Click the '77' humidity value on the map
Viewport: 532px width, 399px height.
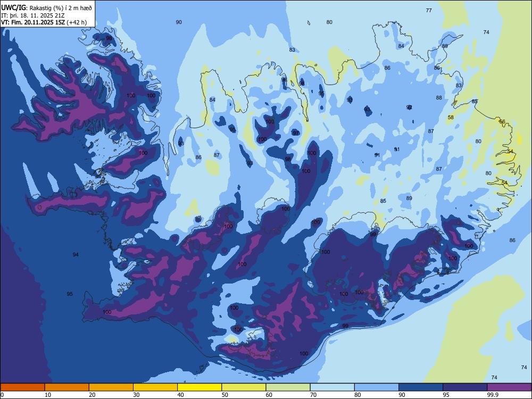pos(429,11)
